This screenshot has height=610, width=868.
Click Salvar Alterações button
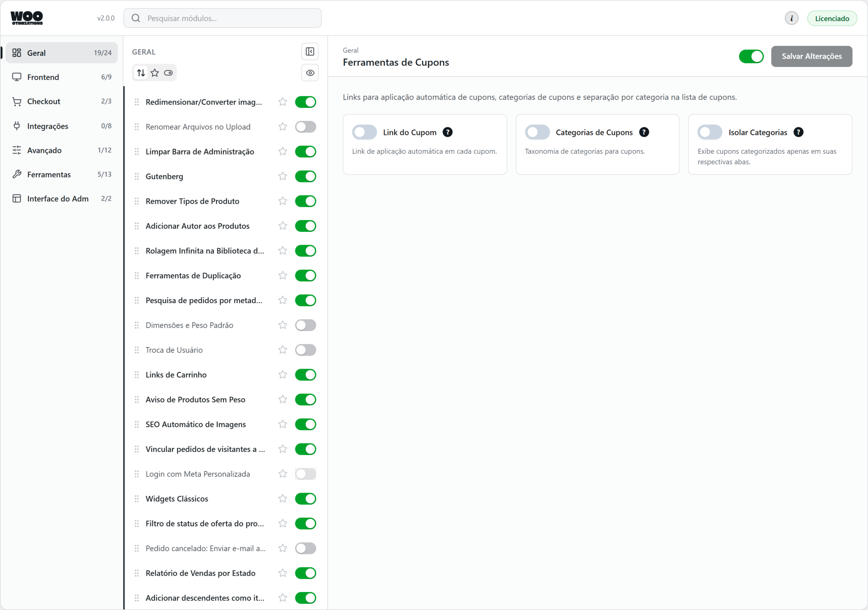click(x=811, y=56)
